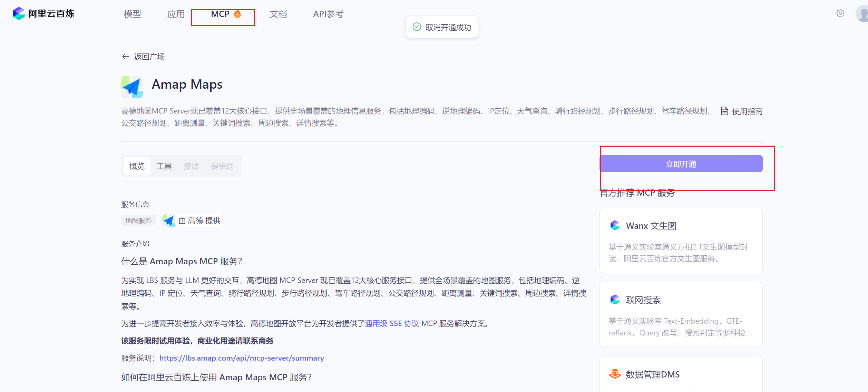
Task: Open the Wanx 文生图 service card
Action: 681,241
